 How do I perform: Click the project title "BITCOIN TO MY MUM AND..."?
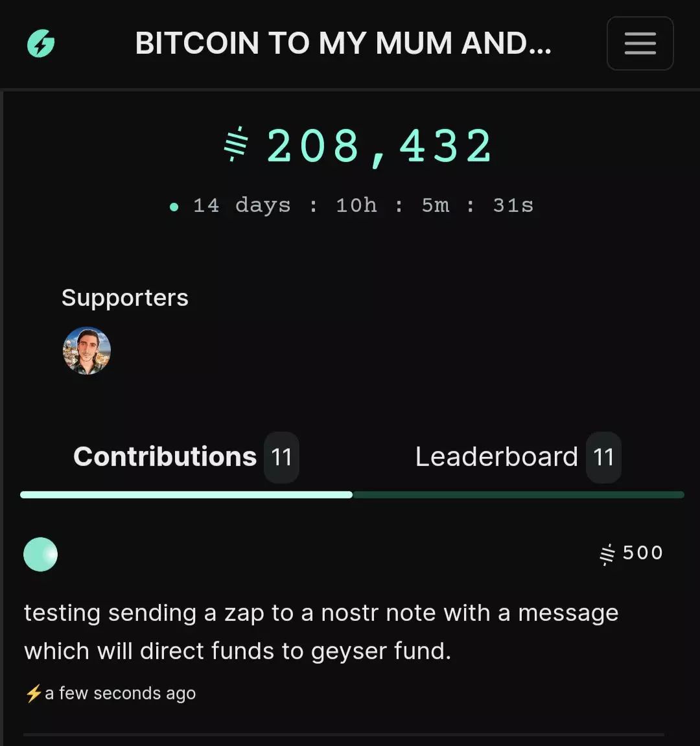coord(343,44)
